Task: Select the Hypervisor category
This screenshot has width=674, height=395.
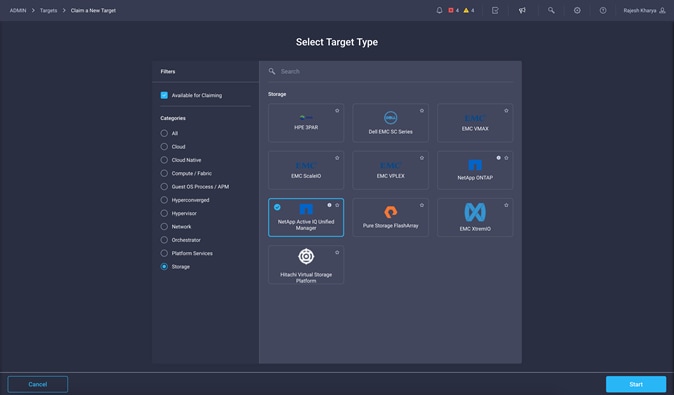Action: click(x=164, y=213)
